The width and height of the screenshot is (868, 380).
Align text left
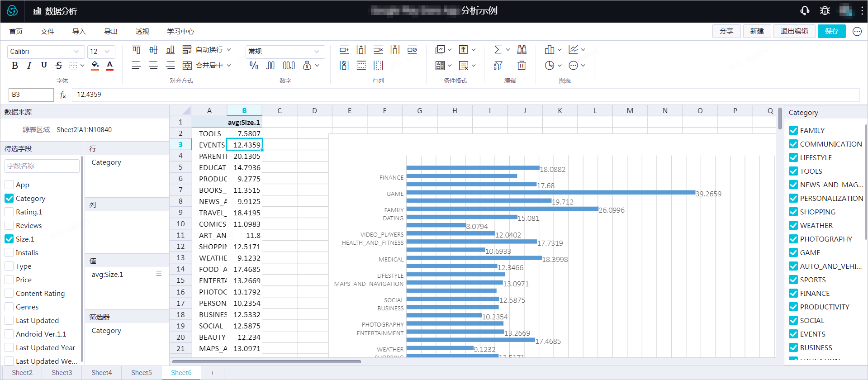point(136,66)
